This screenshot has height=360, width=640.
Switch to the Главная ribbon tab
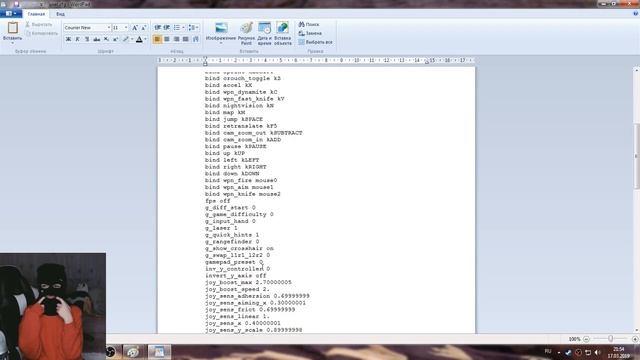click(x=36, y=14)
